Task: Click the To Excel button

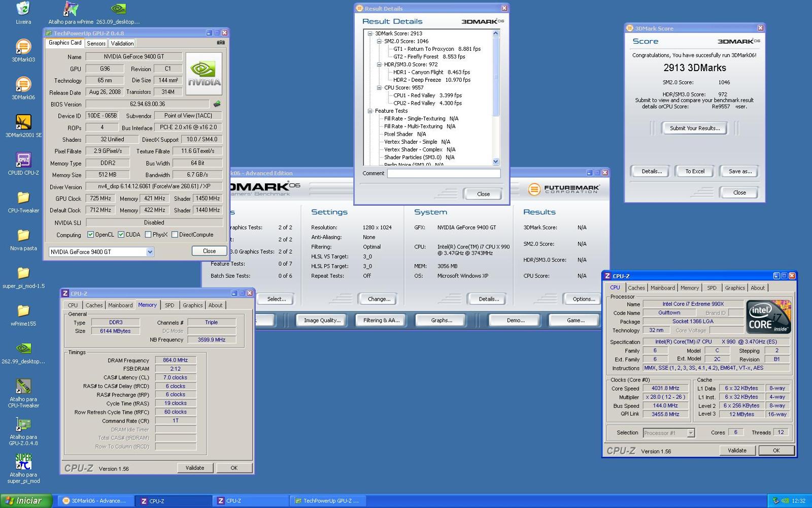Action: point(695,171)
